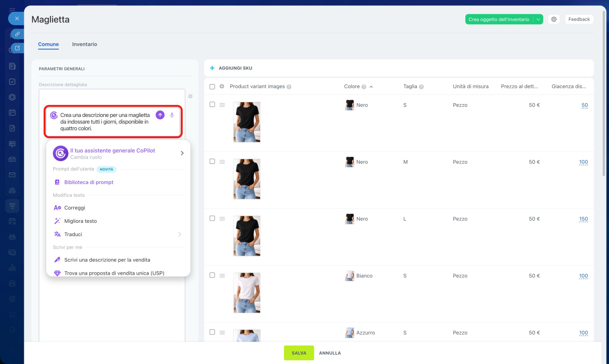Image resolution: width=609 pixels, height=364 pixels.
Task: Click the settings gear next to Feedback
Action: [554, 19]
